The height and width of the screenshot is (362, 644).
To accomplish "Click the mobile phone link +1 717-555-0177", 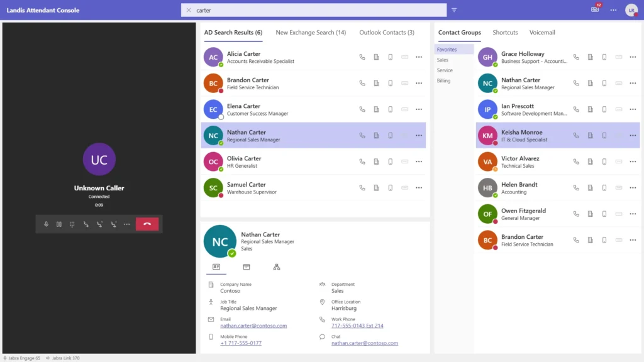I will 241,343.
